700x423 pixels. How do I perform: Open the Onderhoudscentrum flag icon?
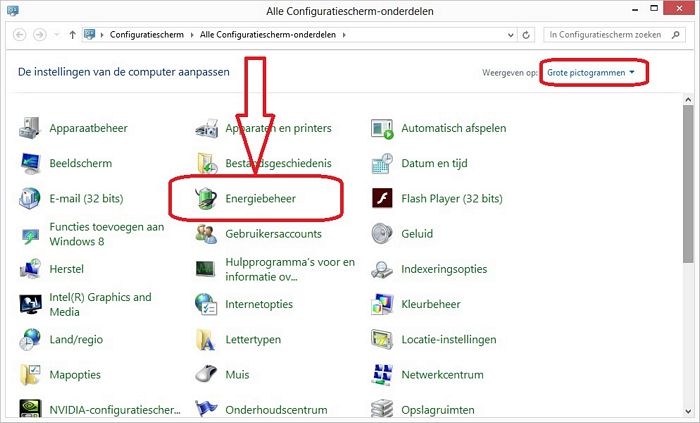(206, 409)
